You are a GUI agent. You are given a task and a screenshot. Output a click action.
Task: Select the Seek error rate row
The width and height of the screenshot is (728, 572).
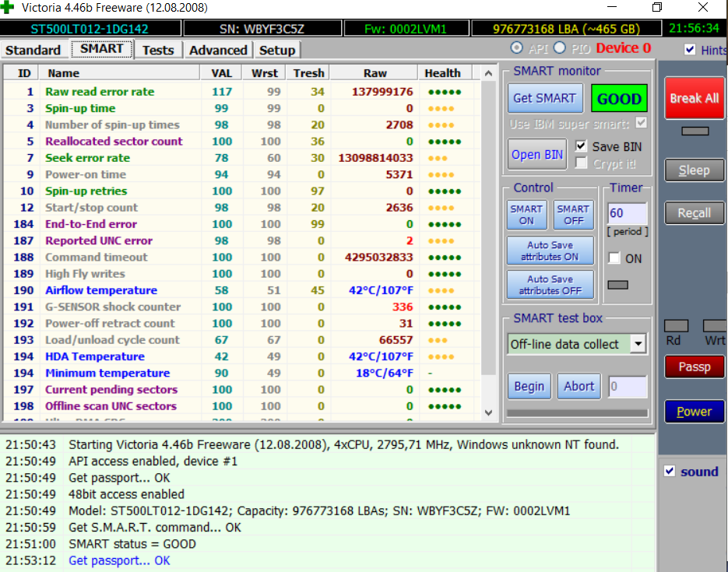click(241, 158)
